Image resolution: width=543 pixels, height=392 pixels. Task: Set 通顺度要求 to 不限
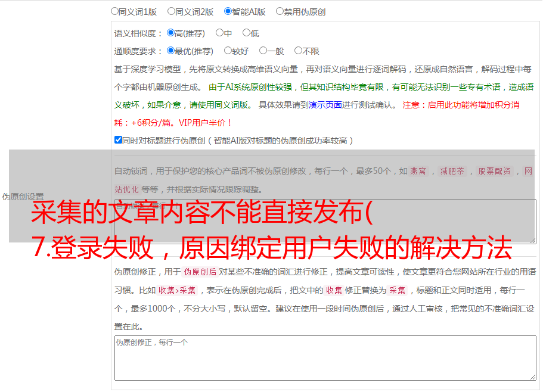(298, 51)
